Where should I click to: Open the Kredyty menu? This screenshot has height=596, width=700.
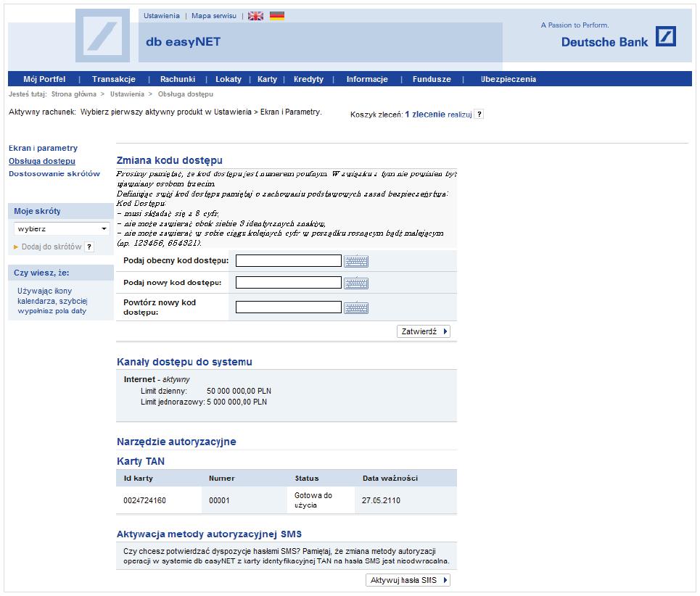(308, 79)
